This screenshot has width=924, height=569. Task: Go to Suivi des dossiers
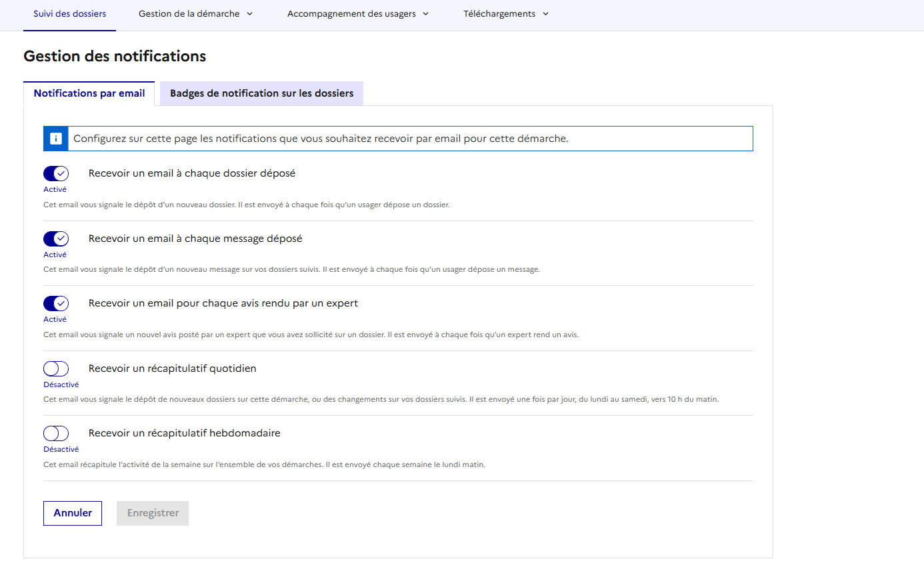point(69,14)
